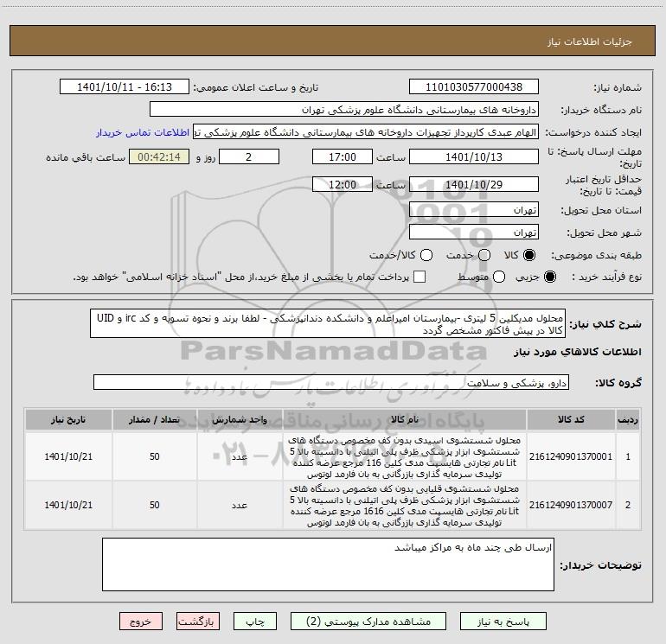
Task: Click the ردیف column header
Action: click(628, 420)
